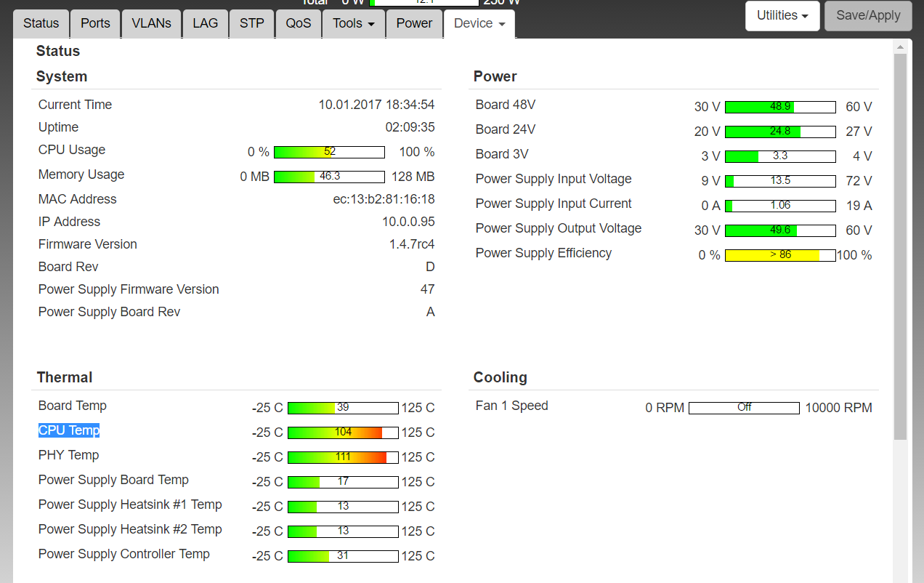Switch to the Power tab
Viewport: 924px width, 583px height.
(x=414, y=23)
